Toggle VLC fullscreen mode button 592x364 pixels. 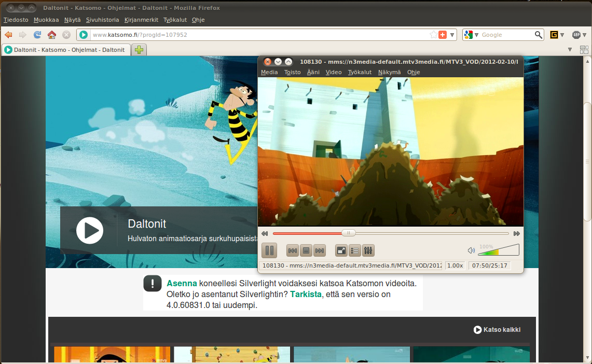pos(341,251)
